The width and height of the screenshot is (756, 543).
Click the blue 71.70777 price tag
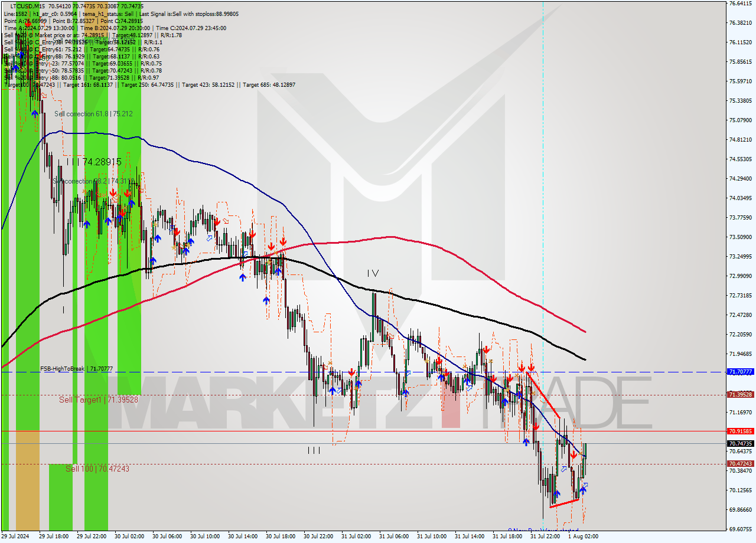(x=741, y=372)
